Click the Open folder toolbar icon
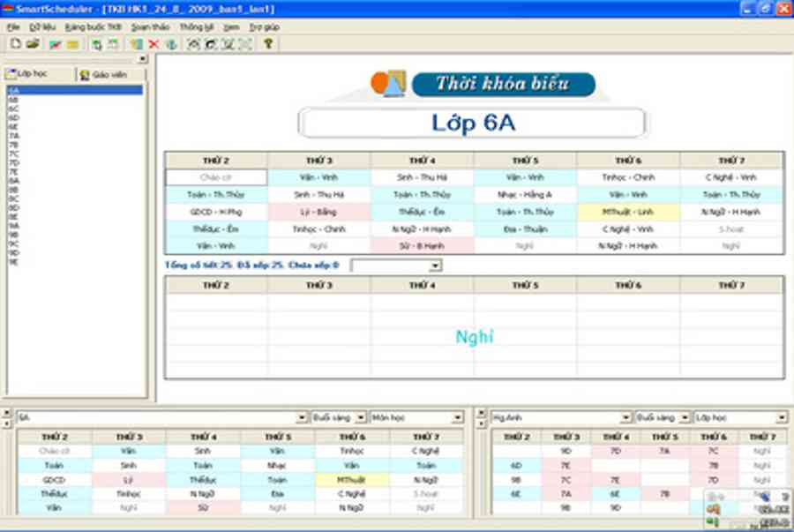The width and height of the screenshot is (794, 532). click(x=33, y=43)
